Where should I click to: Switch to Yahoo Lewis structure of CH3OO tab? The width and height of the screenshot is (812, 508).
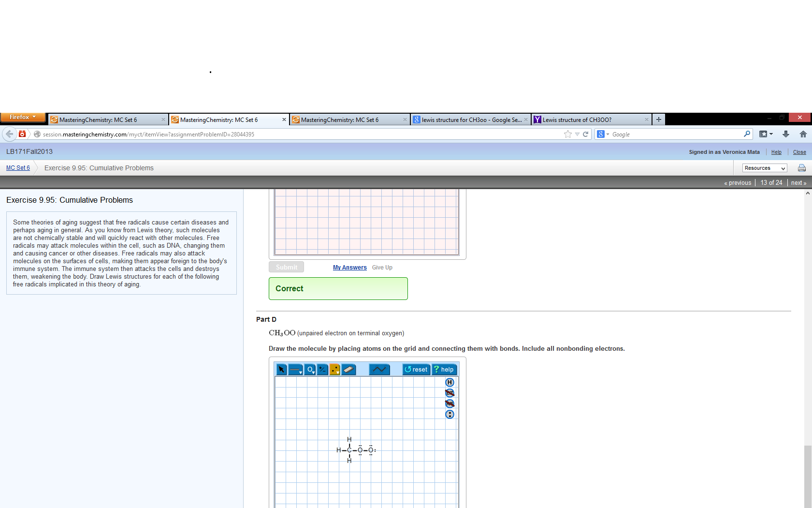(592, 120)
